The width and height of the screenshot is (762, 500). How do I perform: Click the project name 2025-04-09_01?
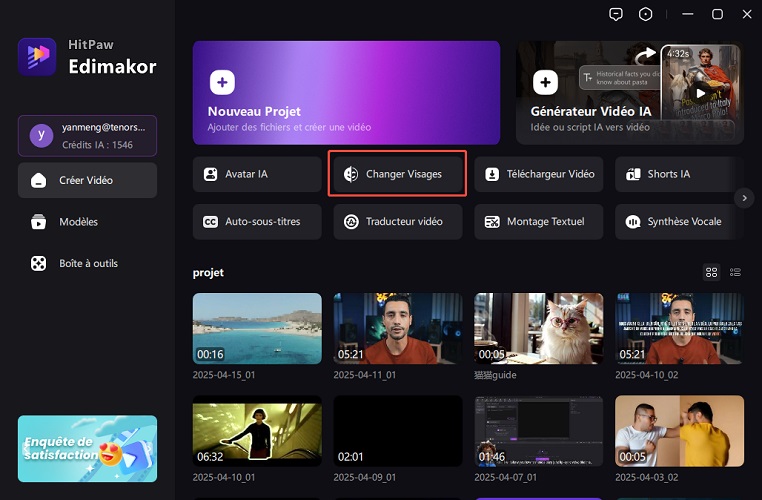point(365,478)
